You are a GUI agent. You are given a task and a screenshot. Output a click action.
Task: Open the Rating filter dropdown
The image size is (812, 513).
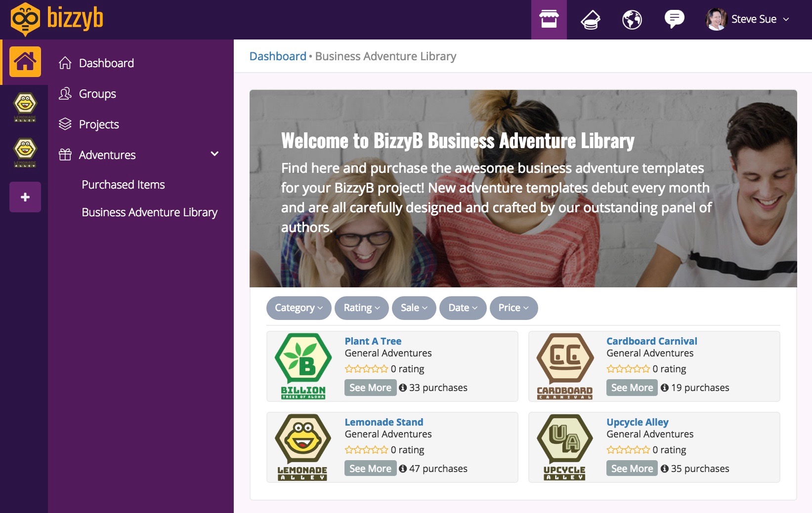[362, 308]
